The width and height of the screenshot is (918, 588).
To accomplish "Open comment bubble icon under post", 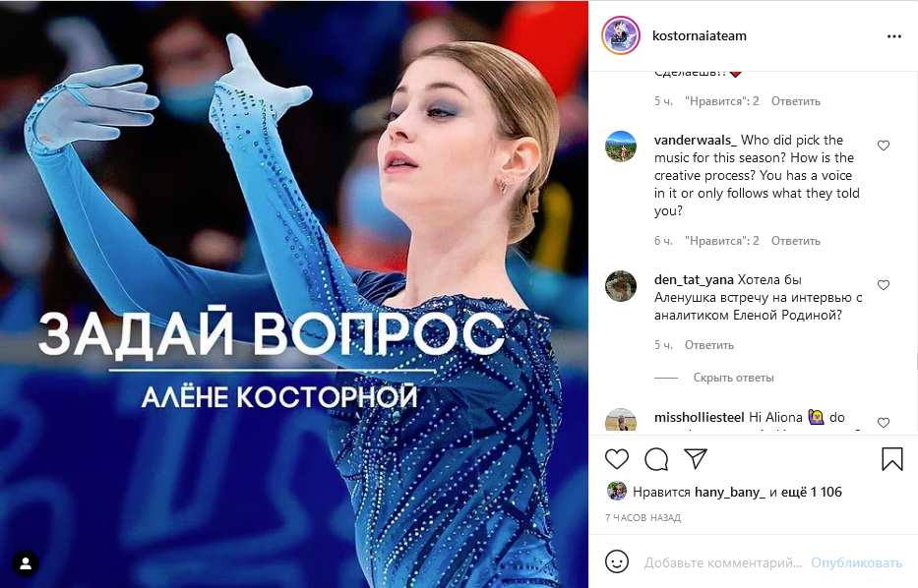I will click(656, 459).
